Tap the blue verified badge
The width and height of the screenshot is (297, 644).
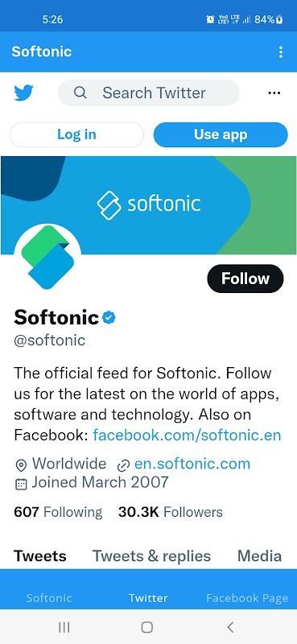(x=109, y=317)
